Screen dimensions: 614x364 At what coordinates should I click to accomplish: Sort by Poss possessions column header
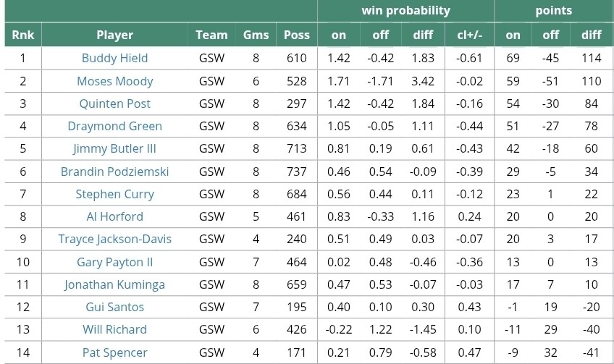(x=297, y=35)
